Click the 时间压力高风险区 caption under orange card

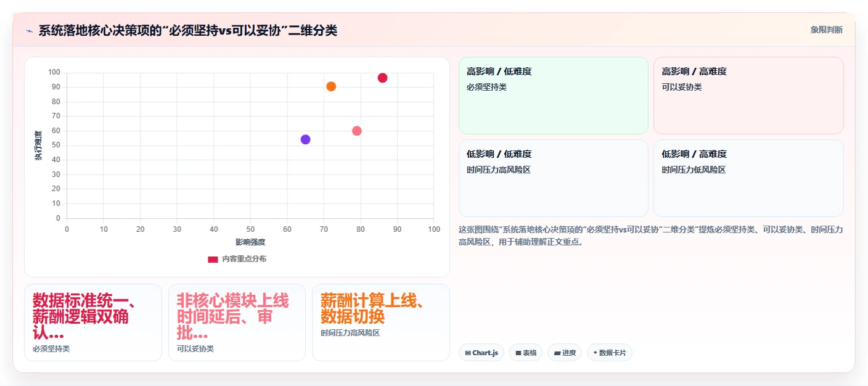(350, 333)
